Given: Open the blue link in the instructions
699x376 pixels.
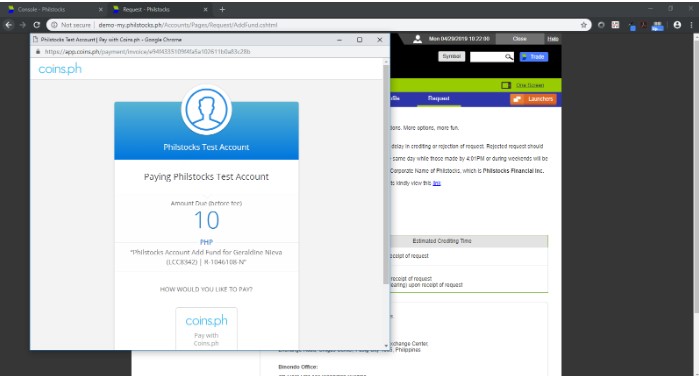Looking at the screenshot, I should pos(436,183).
